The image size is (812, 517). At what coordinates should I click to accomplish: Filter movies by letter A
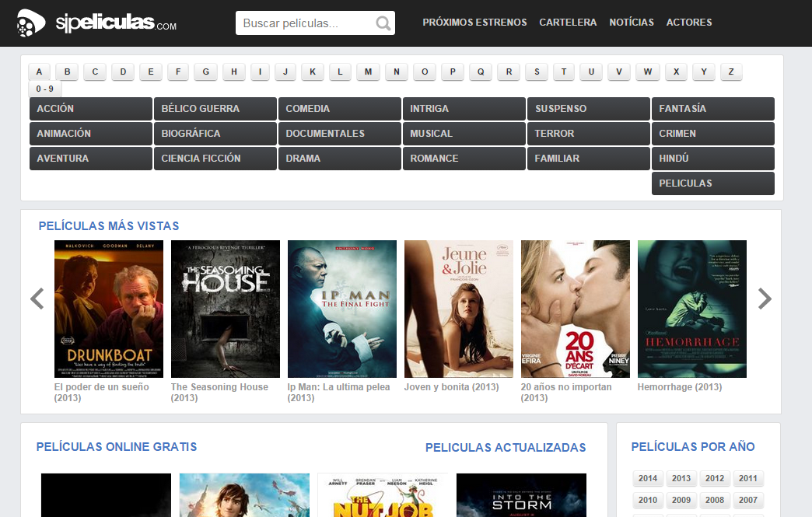39,72
